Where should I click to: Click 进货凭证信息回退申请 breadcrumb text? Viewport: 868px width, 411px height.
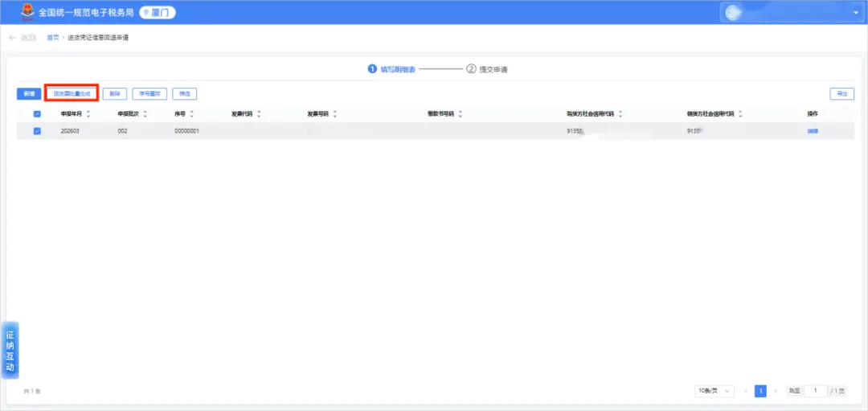point(98,38)
